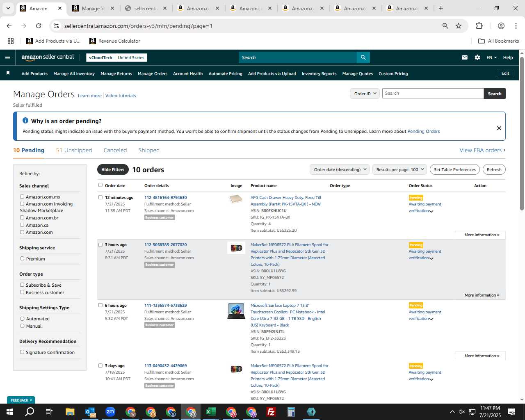Click Set Table Preferences button

pos(455,169)
